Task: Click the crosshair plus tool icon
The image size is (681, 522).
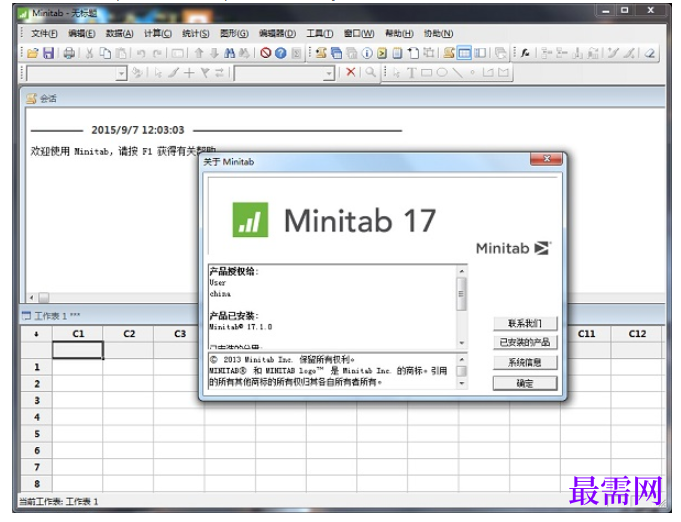Action: (x=189, y=73)
